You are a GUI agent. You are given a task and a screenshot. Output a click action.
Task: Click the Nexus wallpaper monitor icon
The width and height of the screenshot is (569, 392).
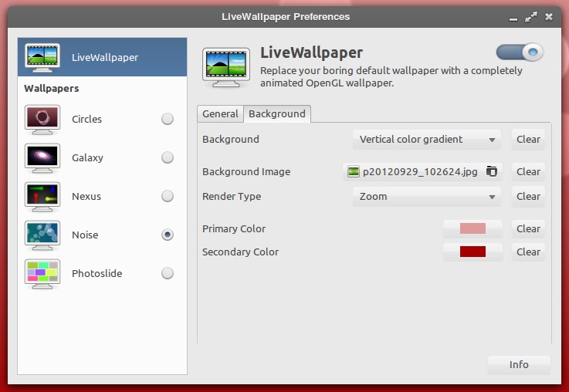click(x=42, y=197)
